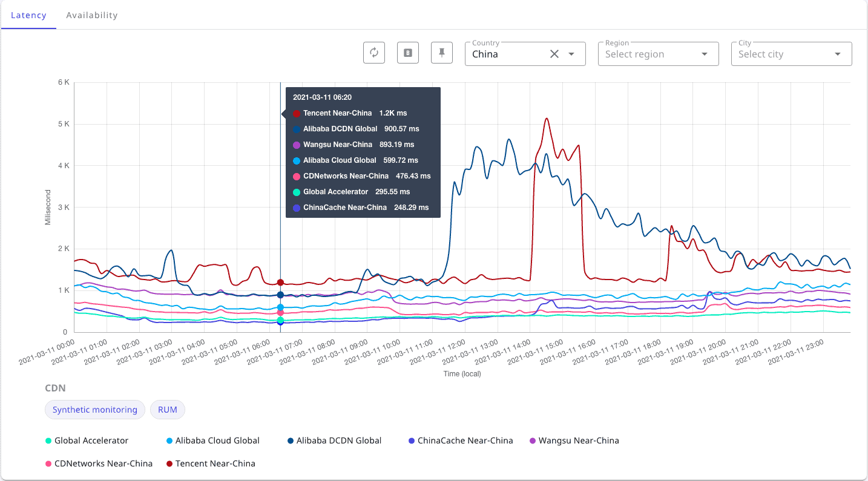
Task: Select the Latency tab
Action: 28,15
